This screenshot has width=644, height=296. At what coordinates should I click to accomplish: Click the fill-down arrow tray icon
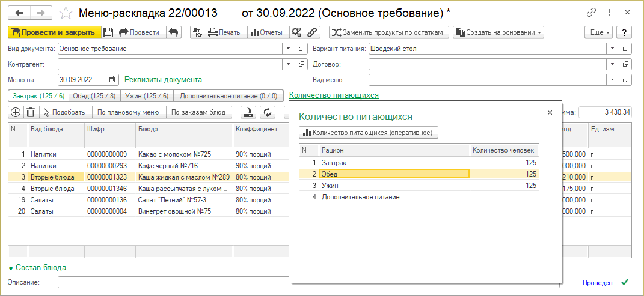pos(248,112)
